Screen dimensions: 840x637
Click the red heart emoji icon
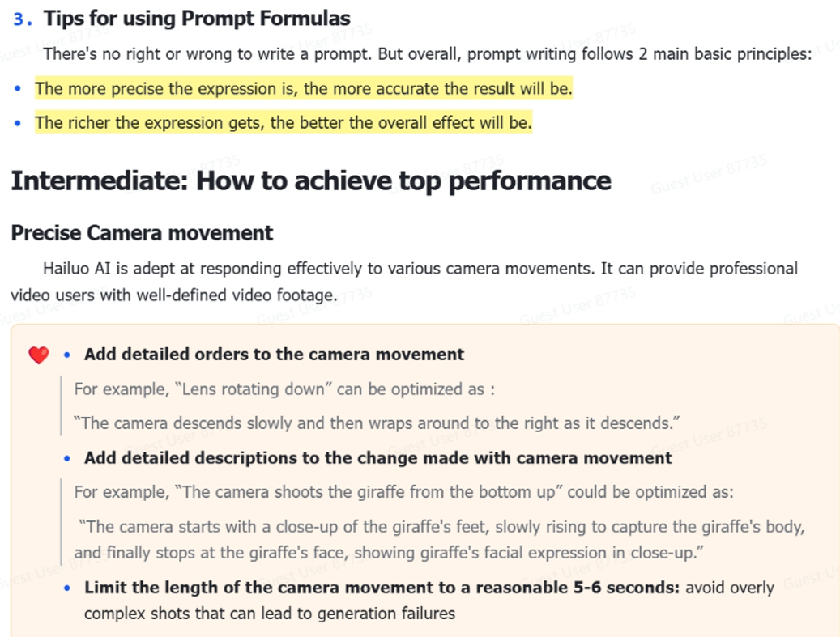coord(39,355)
